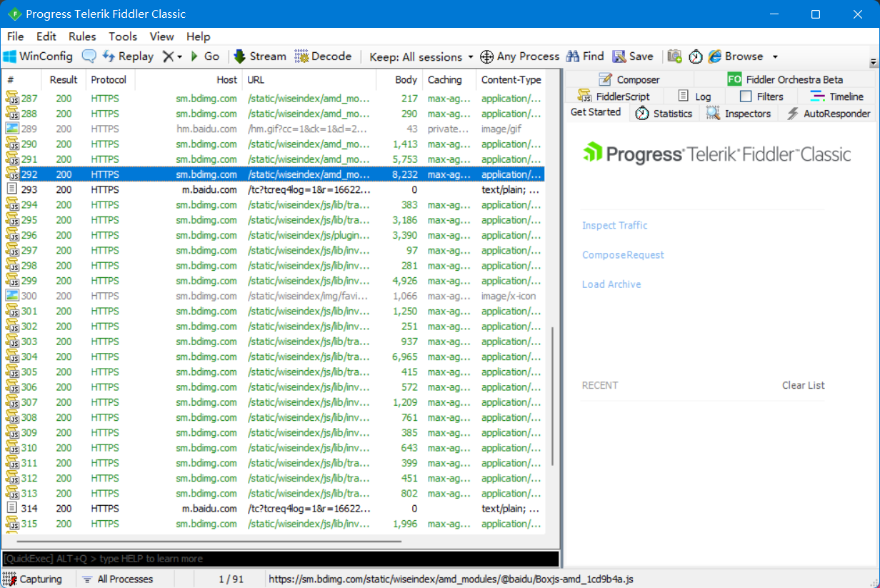Click the Any Process target icon

tap(486, 56)
